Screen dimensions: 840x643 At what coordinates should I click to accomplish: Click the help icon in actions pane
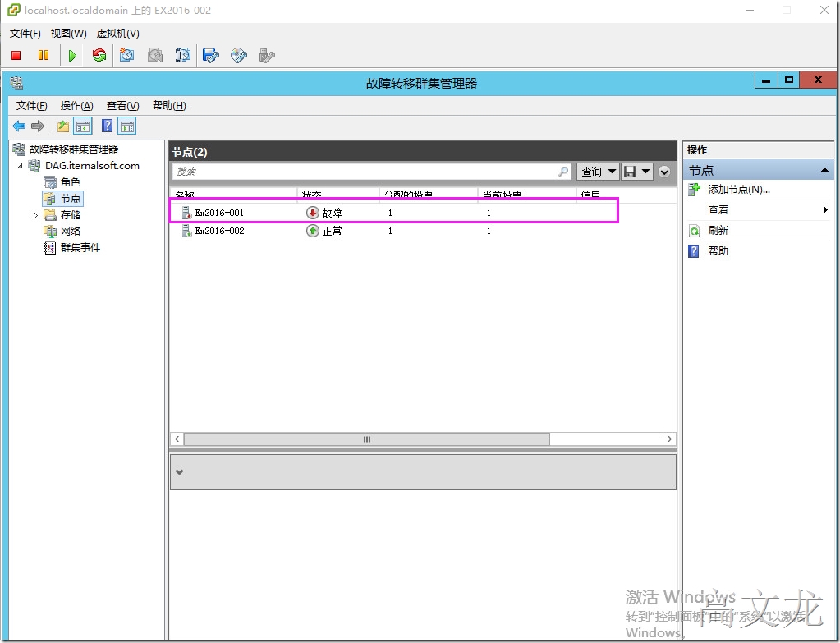pos(694,250)
